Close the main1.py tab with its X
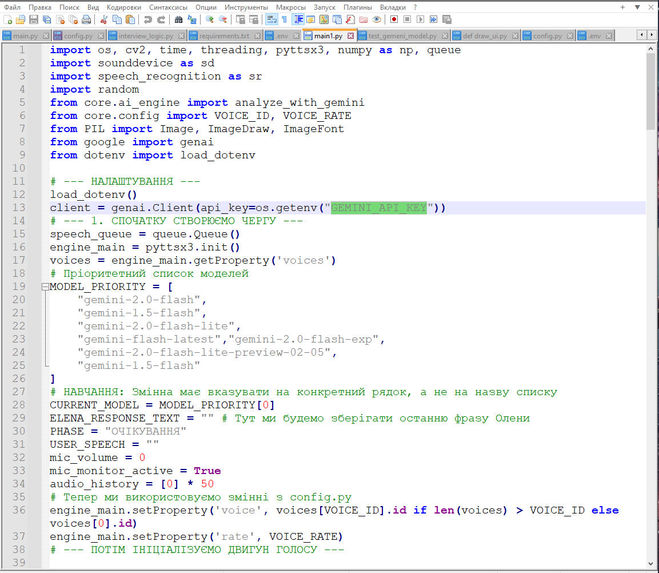 coord(351,36)
